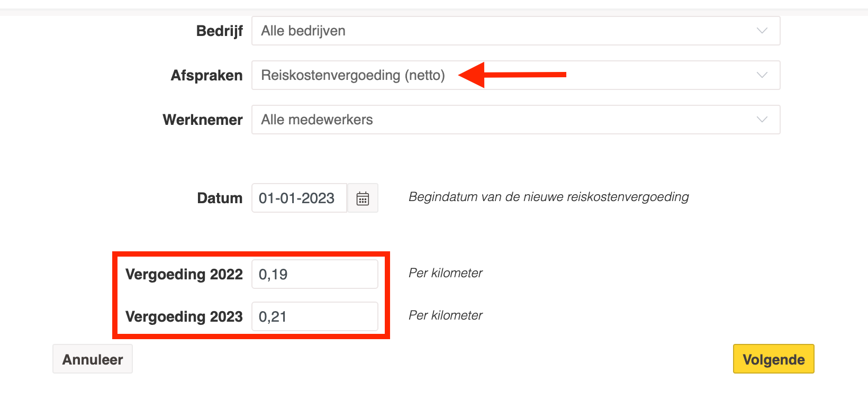Click the chevron arrow in Bedrijf field
This screenshot has width=868, height=400.
(762, 31)
